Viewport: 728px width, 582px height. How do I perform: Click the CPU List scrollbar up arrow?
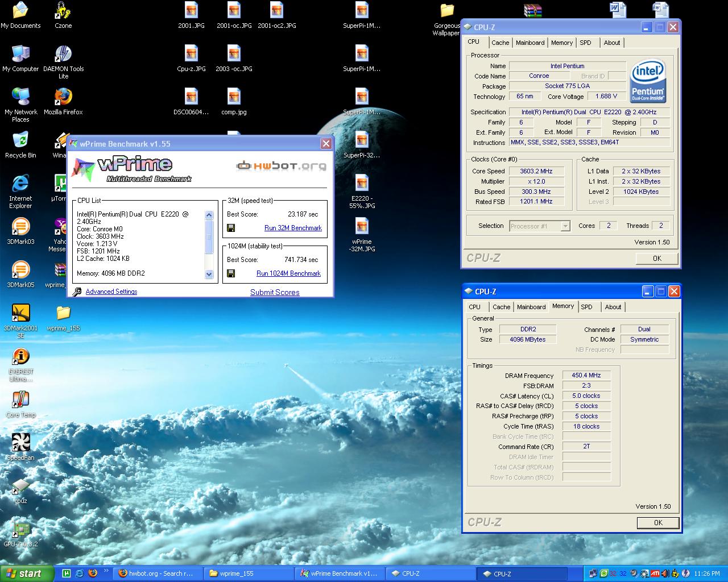[209, 215]
